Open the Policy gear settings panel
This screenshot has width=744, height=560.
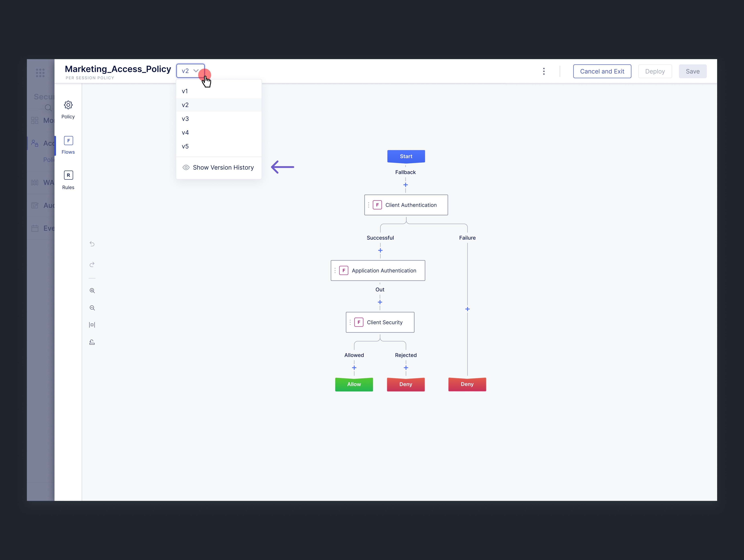tap(68, 109)
